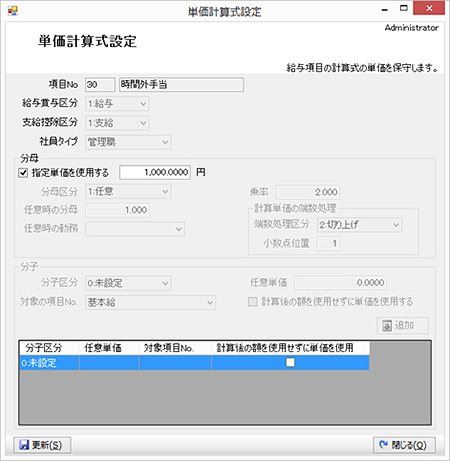Minimize the 単価計算式設定 window
Screen dimensions: 450x461
coord(385,9)
